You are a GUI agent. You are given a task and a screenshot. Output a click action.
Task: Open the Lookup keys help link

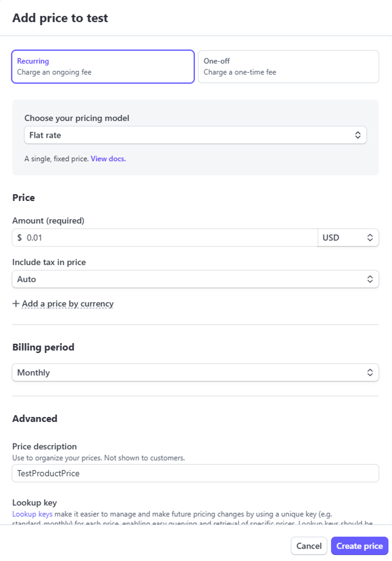32,514
